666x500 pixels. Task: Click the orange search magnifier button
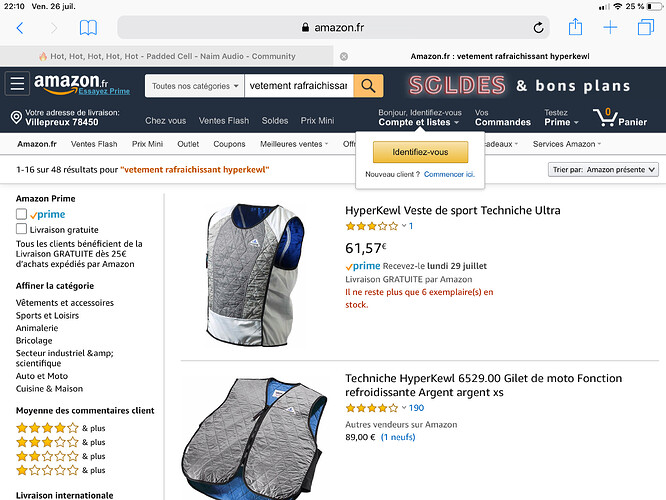[368, 86]
